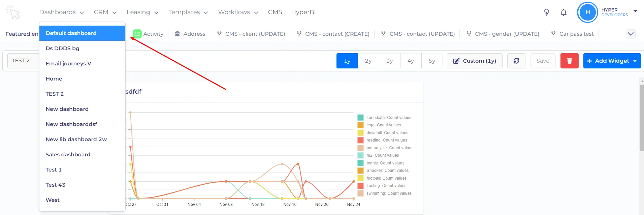Viewport: 644px width, 215px height.
Task: Click the CMS - gender (UPDATE) workflow icon
Action: pos(469,34)
